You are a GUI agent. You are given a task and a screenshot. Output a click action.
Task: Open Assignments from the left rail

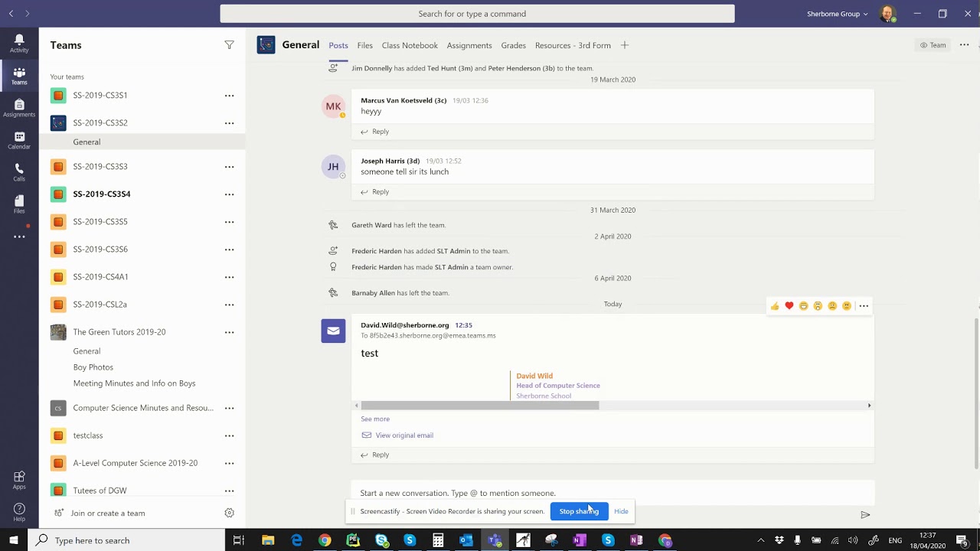(x=19, y=108)
